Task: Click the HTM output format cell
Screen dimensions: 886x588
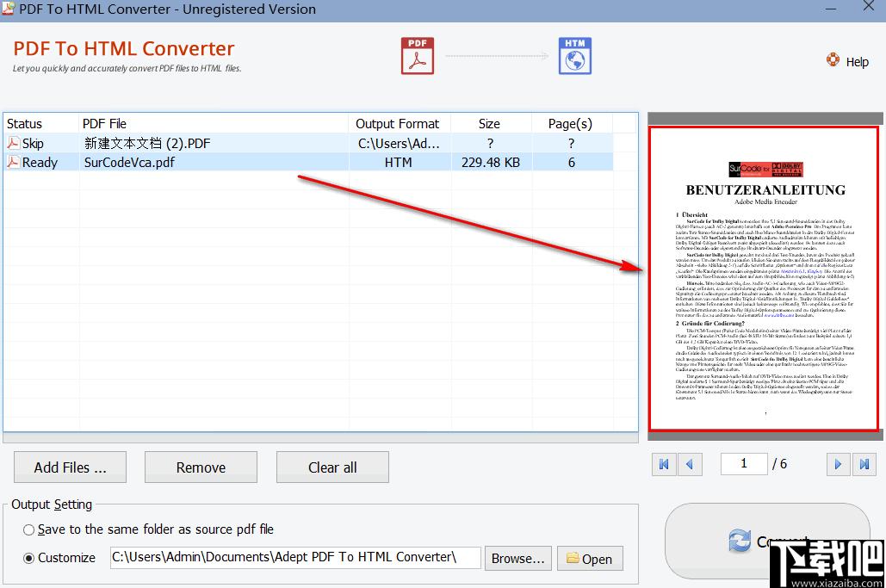Action: pos(399,162)
